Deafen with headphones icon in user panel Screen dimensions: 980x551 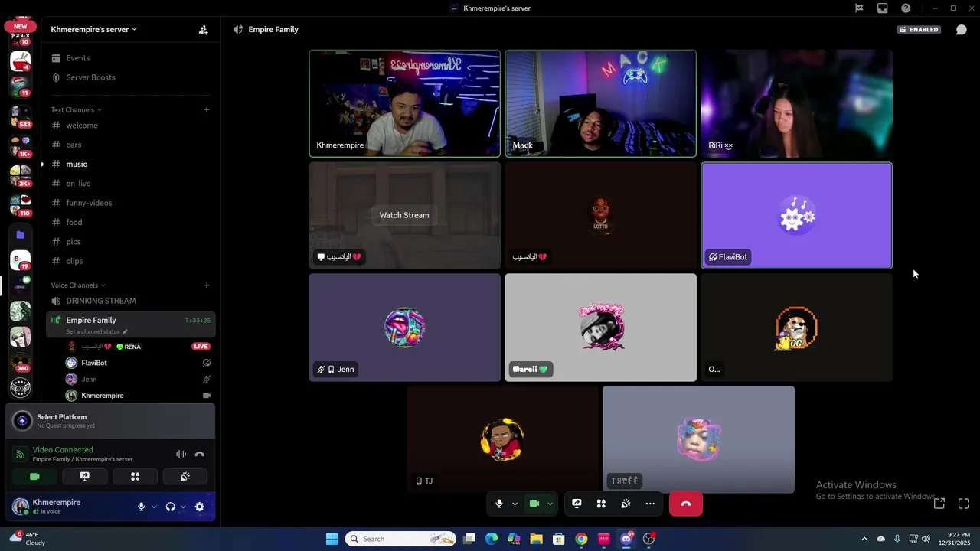[x=170, y=507]
